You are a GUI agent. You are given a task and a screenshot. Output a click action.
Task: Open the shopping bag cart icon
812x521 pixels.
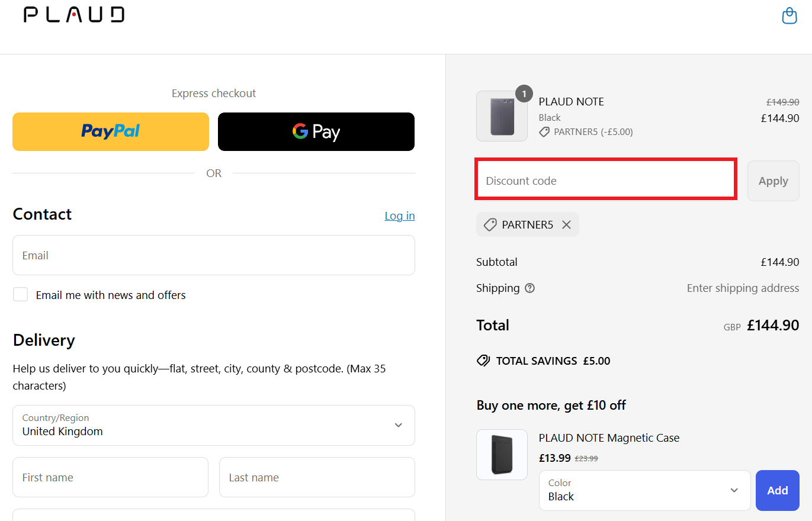789,15
